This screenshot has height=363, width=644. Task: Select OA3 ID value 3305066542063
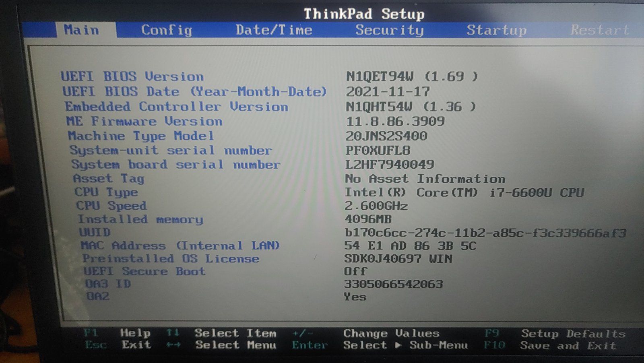click(x=393, y=284)
